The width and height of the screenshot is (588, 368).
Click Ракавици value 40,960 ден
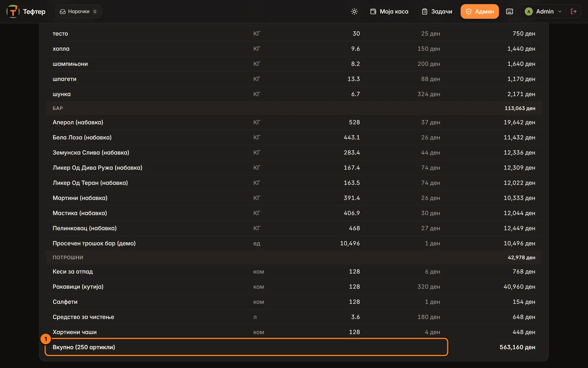pos(519,287)
